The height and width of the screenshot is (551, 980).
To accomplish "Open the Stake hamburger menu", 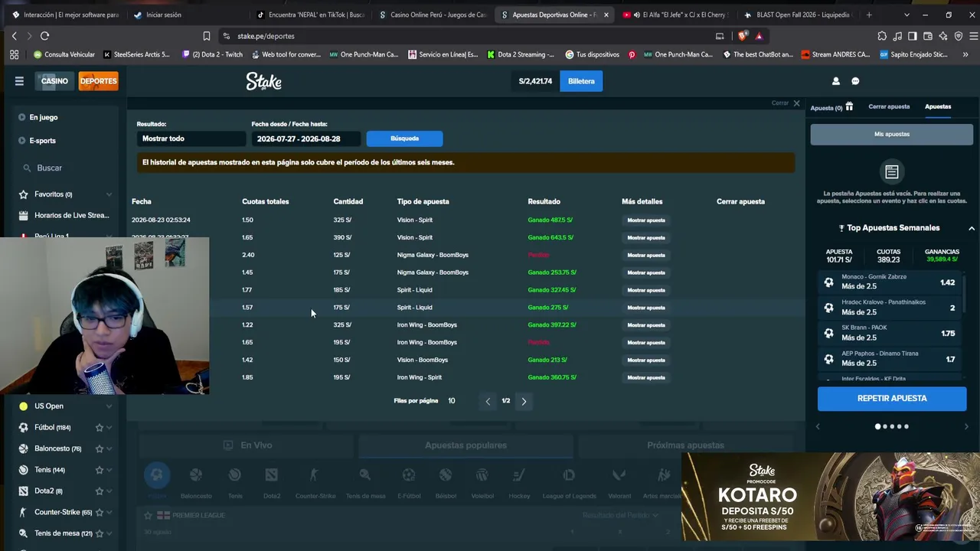I will [x=19, y=81].
